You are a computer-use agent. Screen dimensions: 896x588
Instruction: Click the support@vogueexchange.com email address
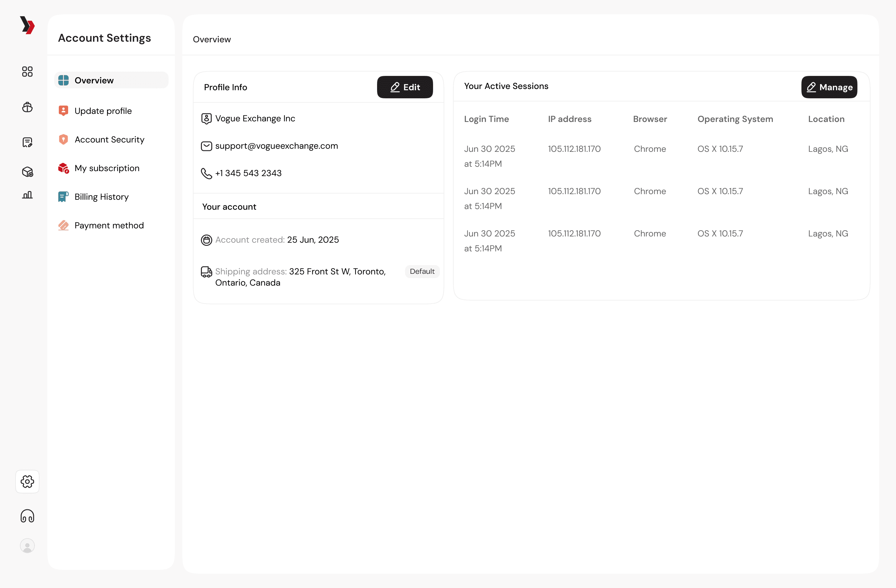[x=276, y=146]
